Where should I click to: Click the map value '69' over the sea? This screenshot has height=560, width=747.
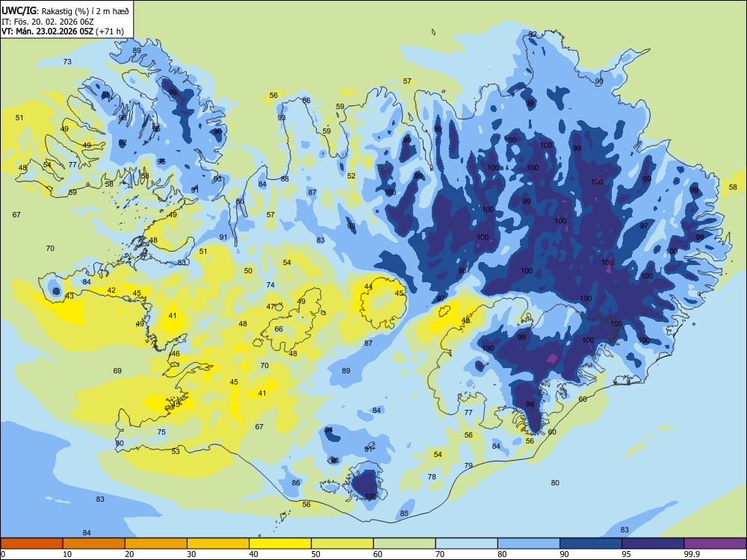tap(117, 370)
